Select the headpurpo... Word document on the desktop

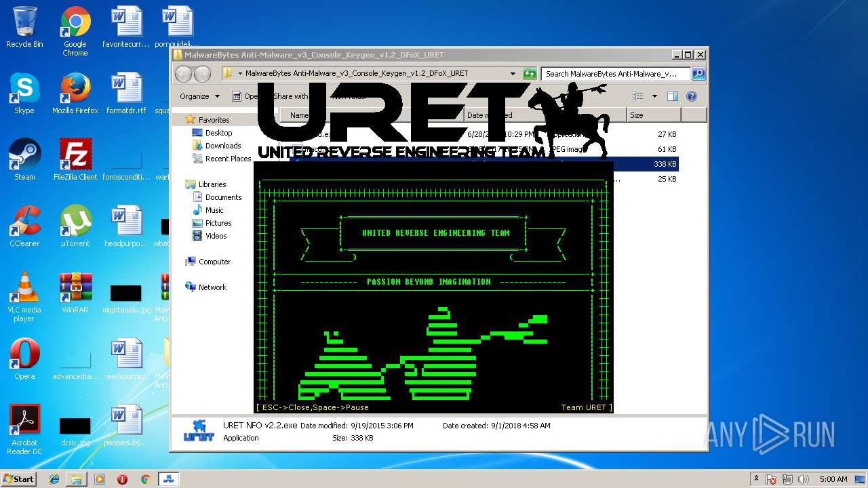(126, 226)
